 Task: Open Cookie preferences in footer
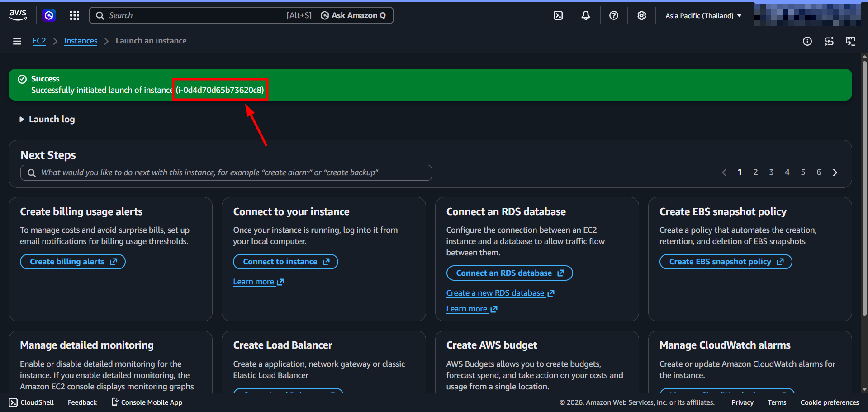830,402
